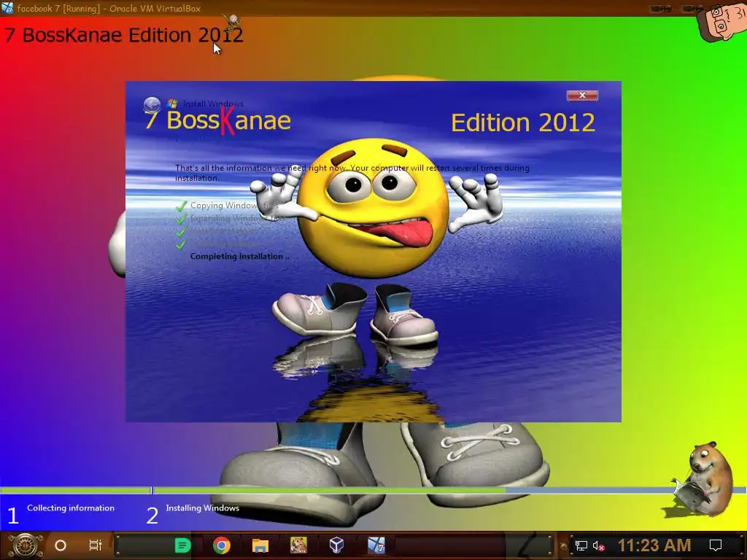Image resolution: width=747 pixels, height=560 pixels.
Task: Click the Windows flag icon beside Install Windows
Action: (172, 104)
